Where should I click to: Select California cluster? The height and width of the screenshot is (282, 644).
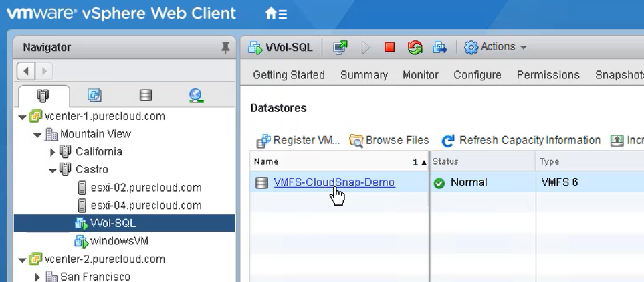(x=98, y=151)
